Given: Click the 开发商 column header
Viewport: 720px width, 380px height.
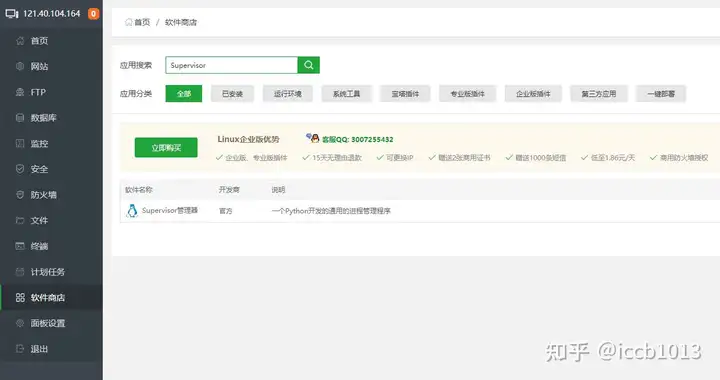Looking at the screenshot, I should (x=229, y=190).
